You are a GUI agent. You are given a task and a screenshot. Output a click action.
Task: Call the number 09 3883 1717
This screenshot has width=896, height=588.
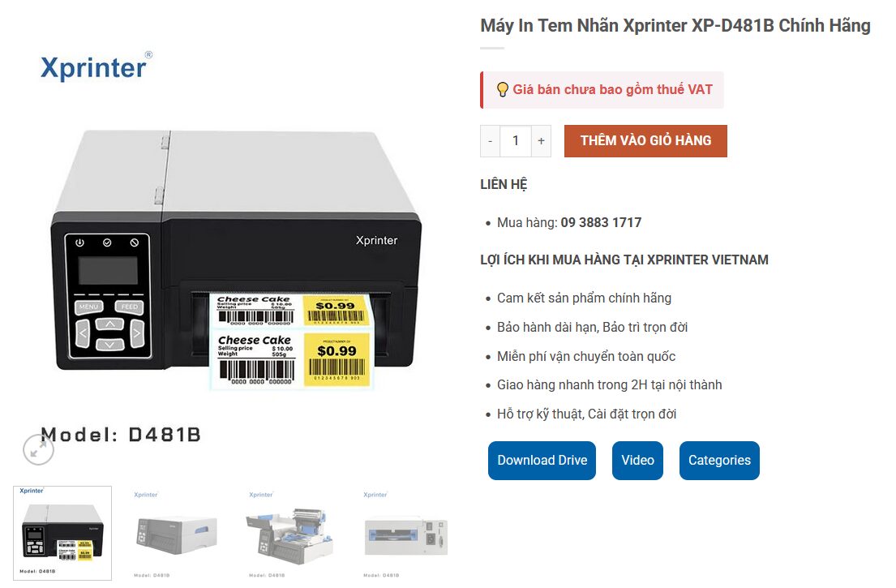(x=600, y=222)
